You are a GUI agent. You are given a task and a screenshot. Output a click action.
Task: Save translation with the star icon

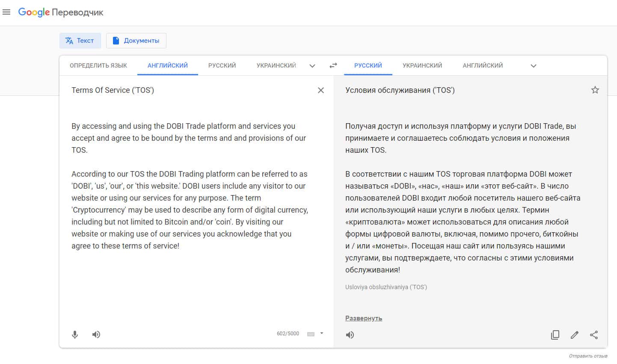coord(595,90)
